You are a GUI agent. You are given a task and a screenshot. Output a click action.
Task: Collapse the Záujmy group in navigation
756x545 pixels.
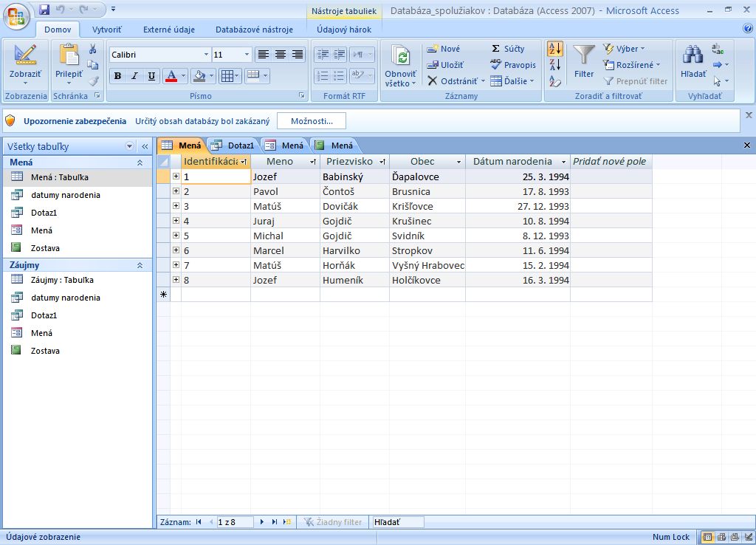pos(140,265)
